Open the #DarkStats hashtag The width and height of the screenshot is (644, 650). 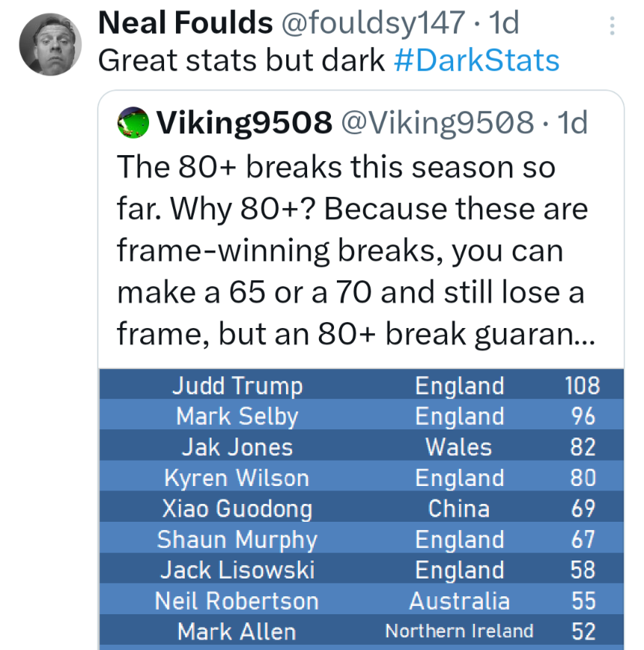tap(476, 60)
